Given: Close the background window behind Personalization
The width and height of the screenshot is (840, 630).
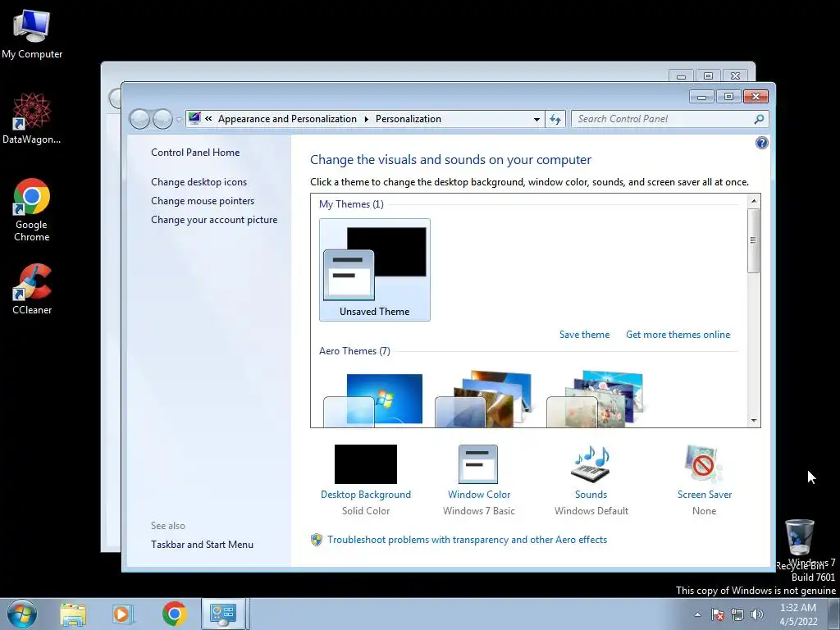Looking at the screenshot, I should [x=736, y=76].
